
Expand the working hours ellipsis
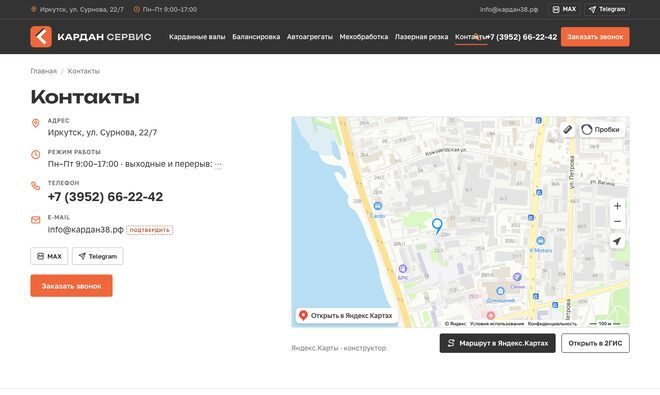tap(218, 165)
